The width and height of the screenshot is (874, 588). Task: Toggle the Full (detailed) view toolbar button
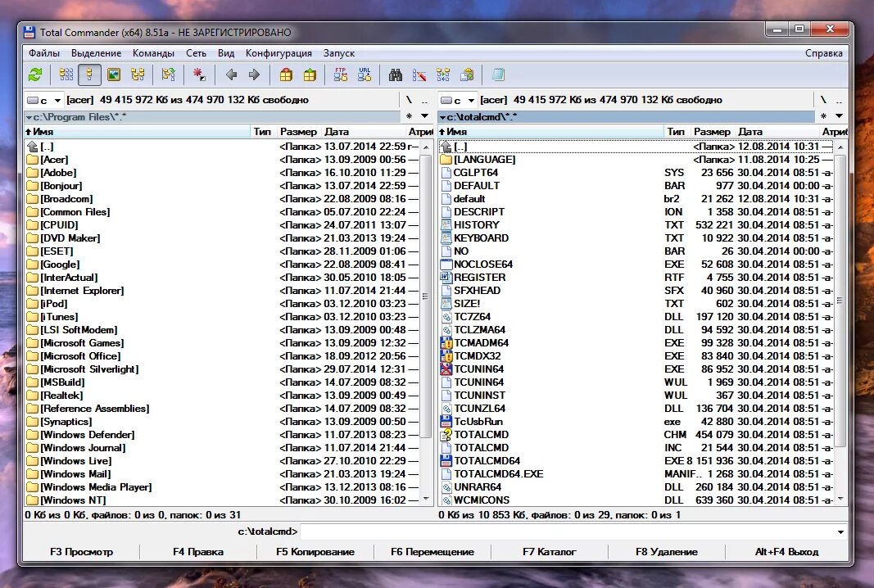click(90, 75)
